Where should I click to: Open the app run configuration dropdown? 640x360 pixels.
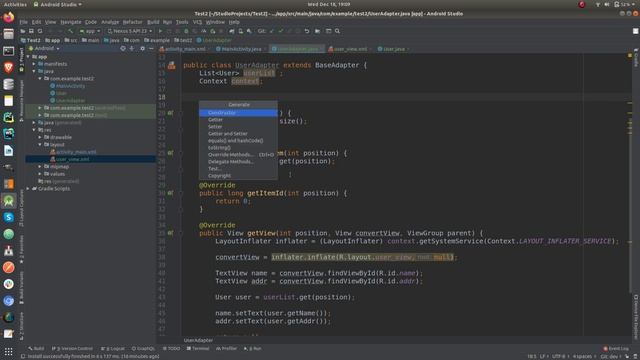[90, 31]
